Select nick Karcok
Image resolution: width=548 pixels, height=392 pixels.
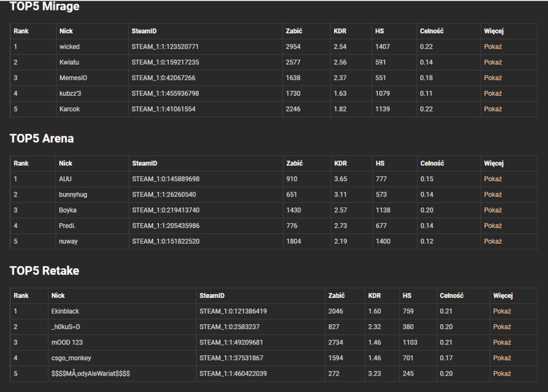click(x=69, y=109)
